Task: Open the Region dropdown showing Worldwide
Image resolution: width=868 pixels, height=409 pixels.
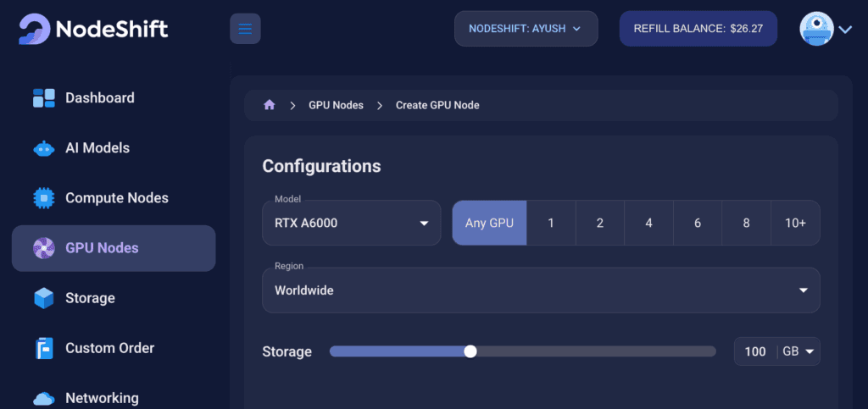Action: pos(541,290)
